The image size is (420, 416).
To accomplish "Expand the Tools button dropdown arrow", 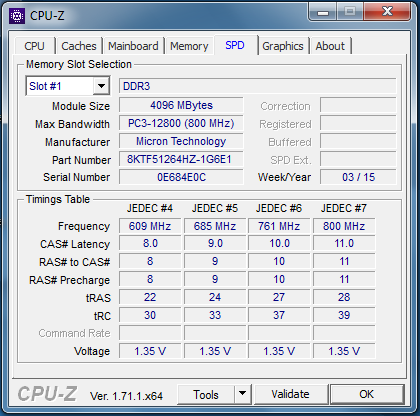I will click(x=243, y=394).
